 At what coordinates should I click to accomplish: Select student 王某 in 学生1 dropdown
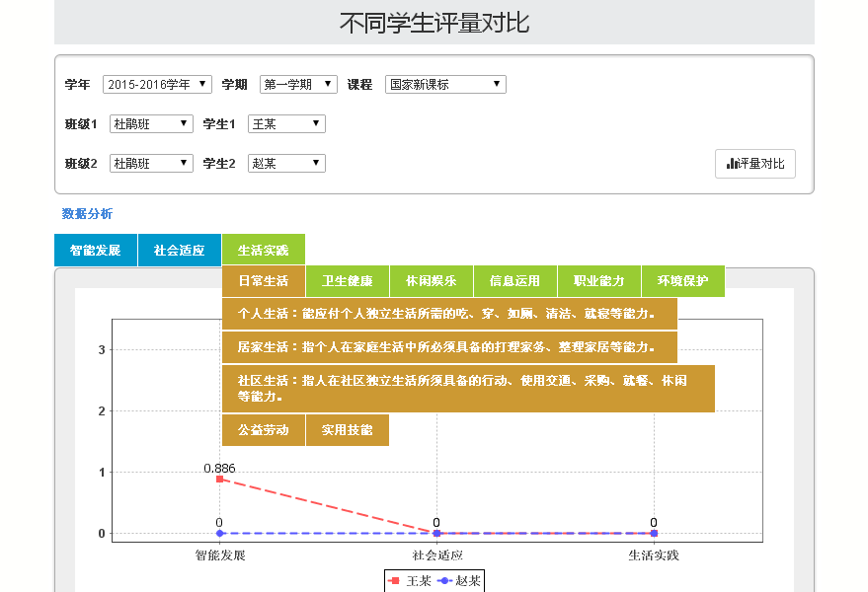click(x=285, y=123)
